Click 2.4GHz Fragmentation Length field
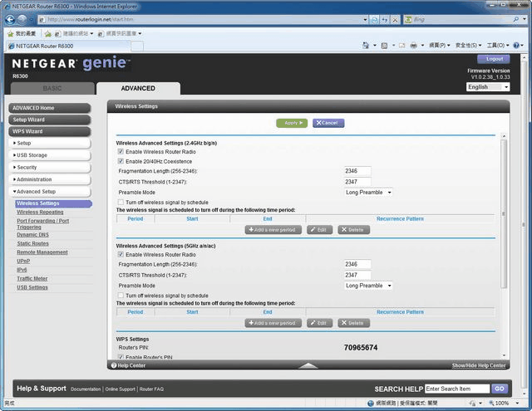Screen dimensions: 532x411 tap(357, 171)
